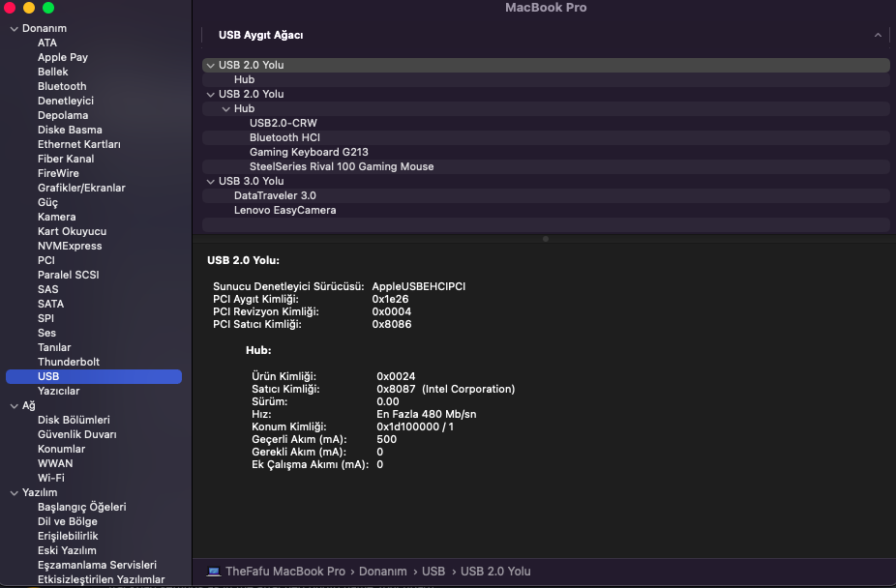Toggle sort chevron in USB Aygıt Ağacı header
896x588 pixels.
pos(878,35)
